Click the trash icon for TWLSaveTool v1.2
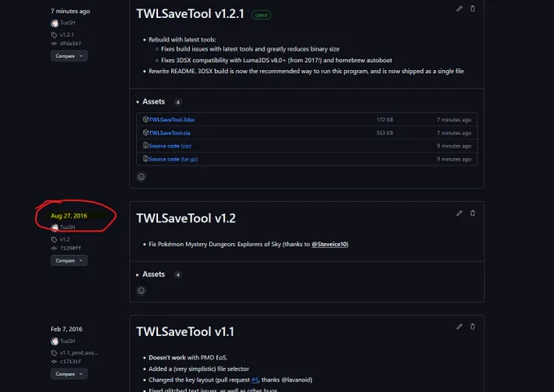Screen dimensions: 554x392 pos(473,214)
